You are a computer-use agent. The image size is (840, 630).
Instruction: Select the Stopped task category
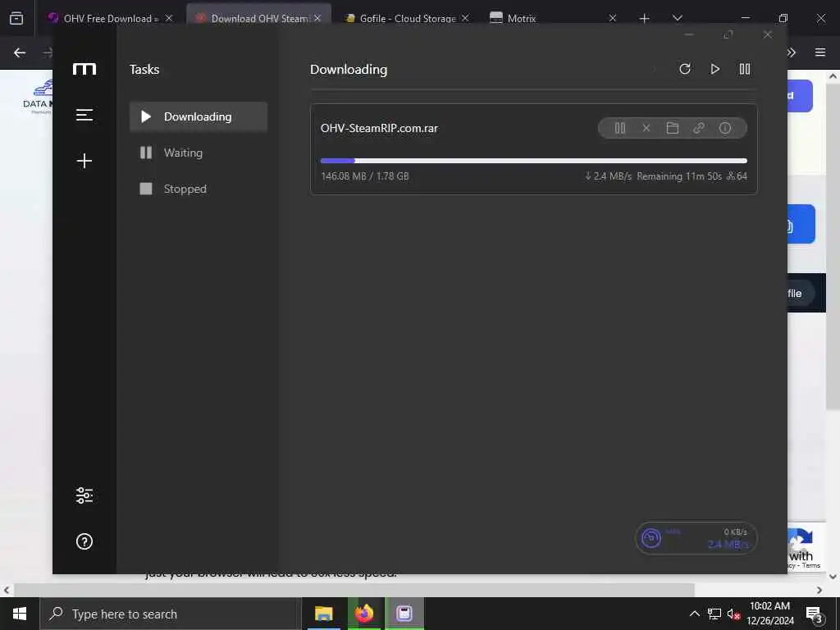pos(199,189)
